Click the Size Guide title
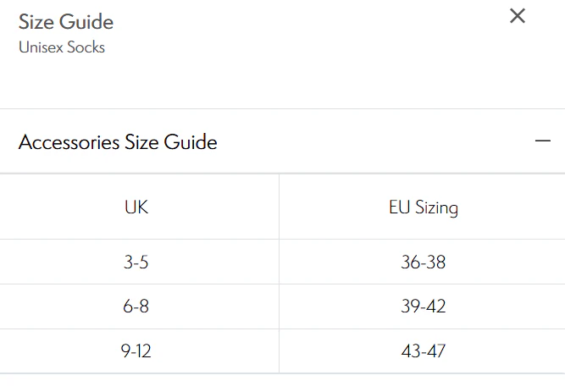 click(x=66, y=22)
